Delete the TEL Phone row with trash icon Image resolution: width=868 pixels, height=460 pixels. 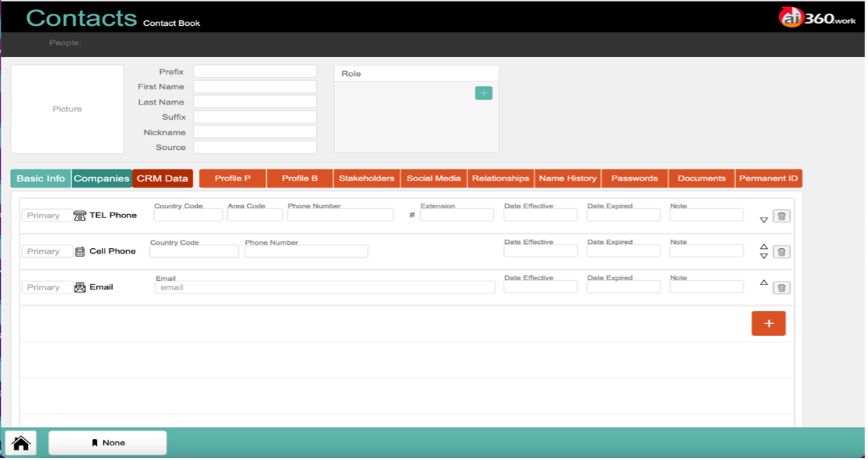[x=781, y=216]
